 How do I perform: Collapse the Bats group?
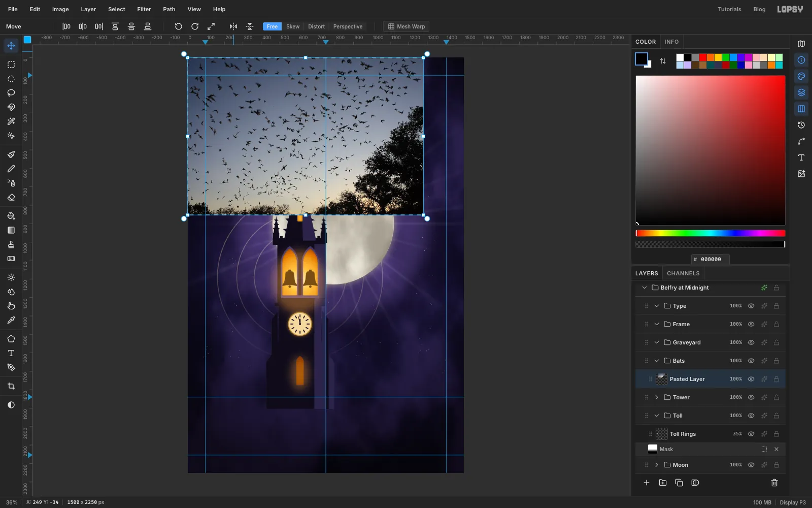coord(657,361)
